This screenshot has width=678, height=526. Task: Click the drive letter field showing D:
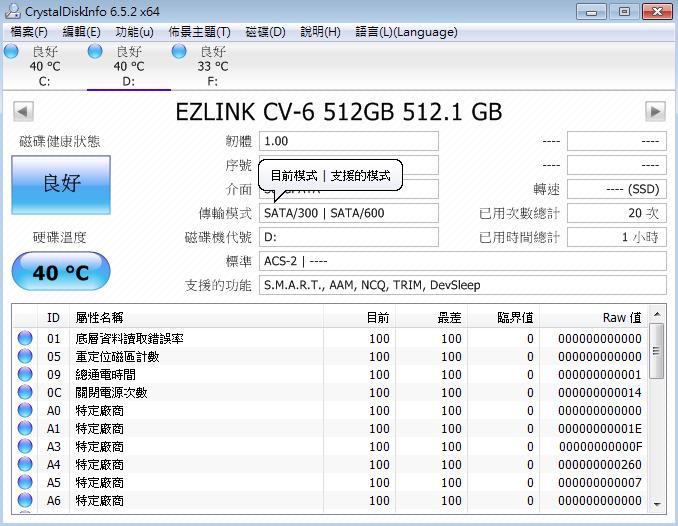(349, 237)
